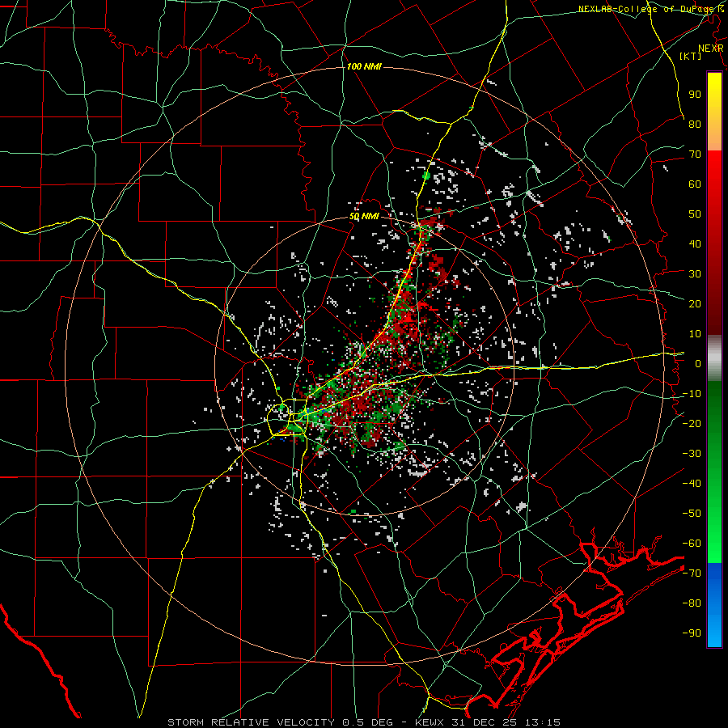Image resolution: width=728 pixels, height=728 pixels.
Task: Select the positive "70" scale label
Action: click(x=695, y=154)
